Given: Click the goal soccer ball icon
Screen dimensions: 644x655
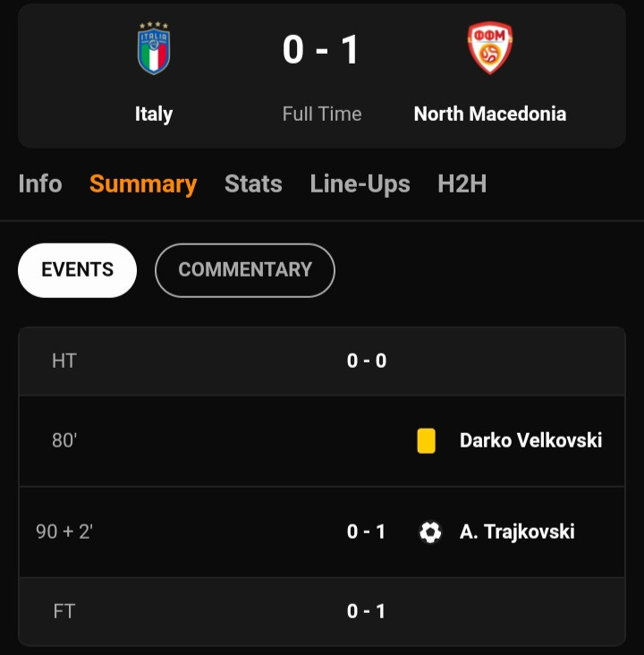Looking at the screenshot, I should 430,532.
